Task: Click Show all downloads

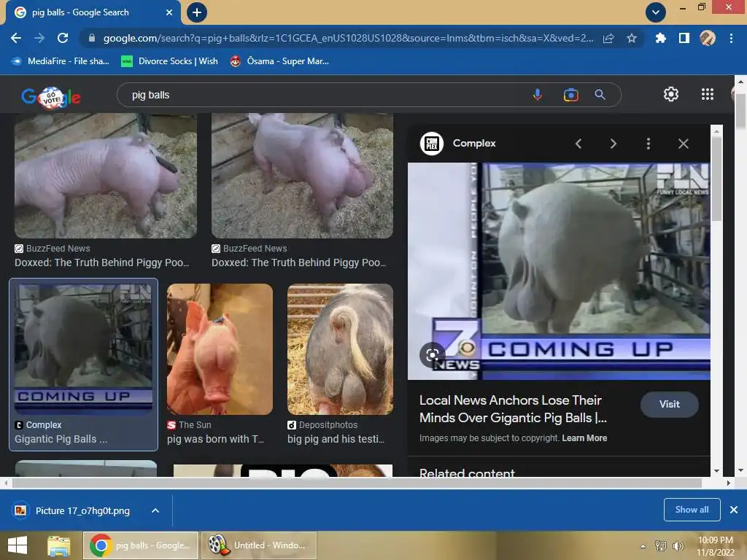Action: (x=692, y=510)
